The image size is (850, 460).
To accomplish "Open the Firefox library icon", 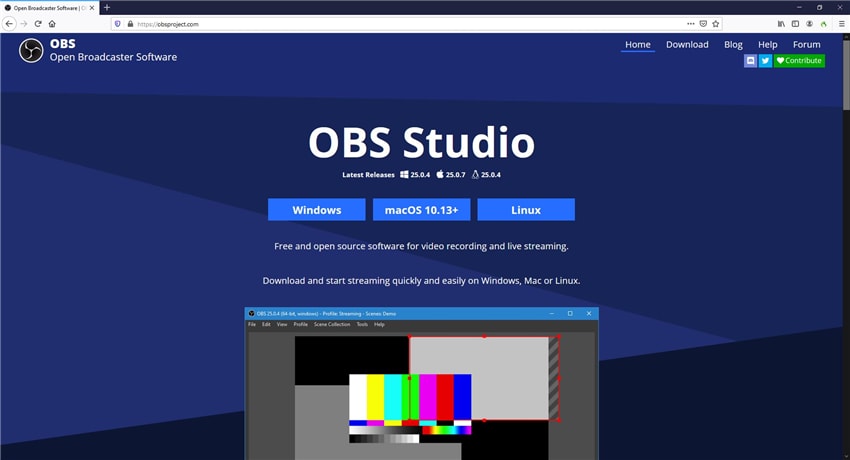I will click(x=781, y=24).
